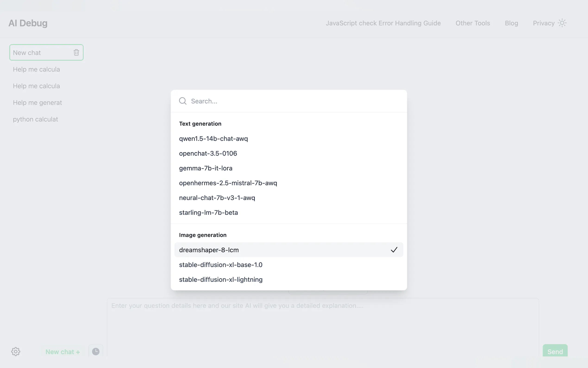Image resolution: width=588 pixels, height=368 pixels.
Task: Choose starling-lm-7b-beta model
Action: (x=209, y=213)
